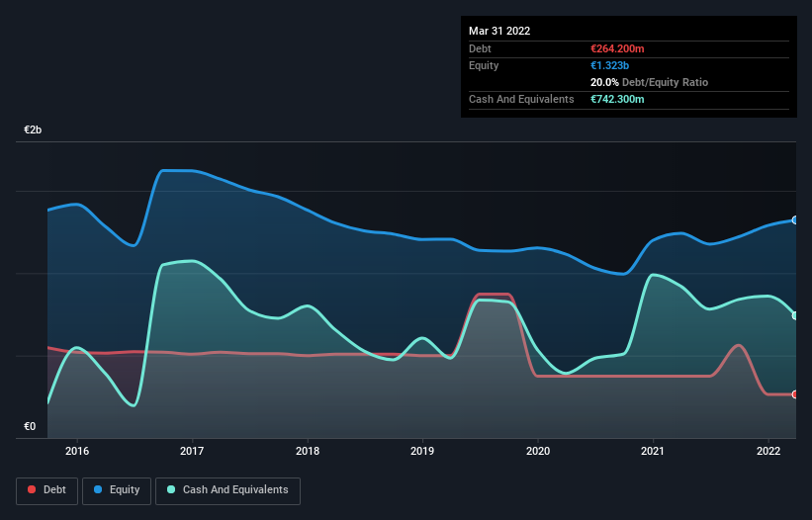Click the 2016 x-axis label
The width and height of the screenshot is (812, 520).
coord(77,451)
